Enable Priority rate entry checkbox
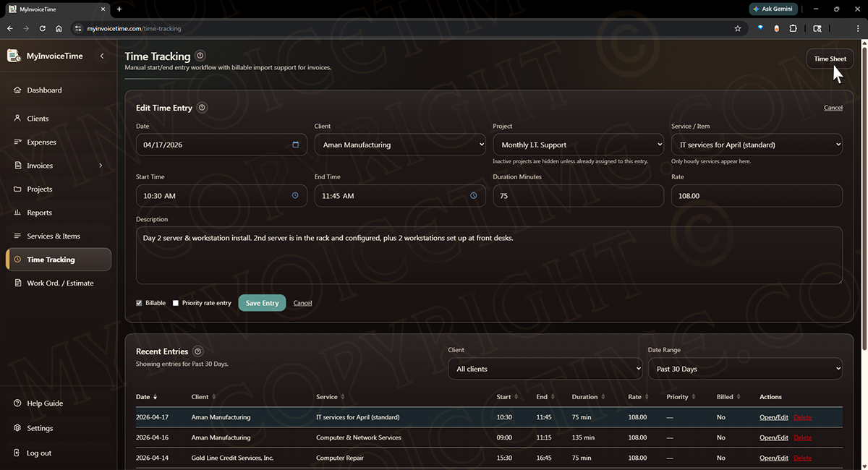Viewport: 868px width, 470px height. pos(176,303)
